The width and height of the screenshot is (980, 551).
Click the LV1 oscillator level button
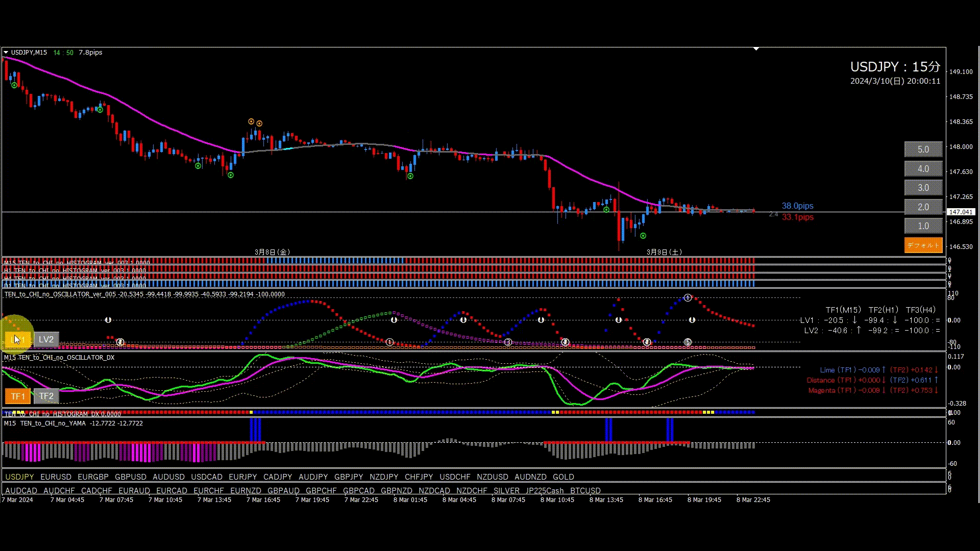(x=17, y=339)
